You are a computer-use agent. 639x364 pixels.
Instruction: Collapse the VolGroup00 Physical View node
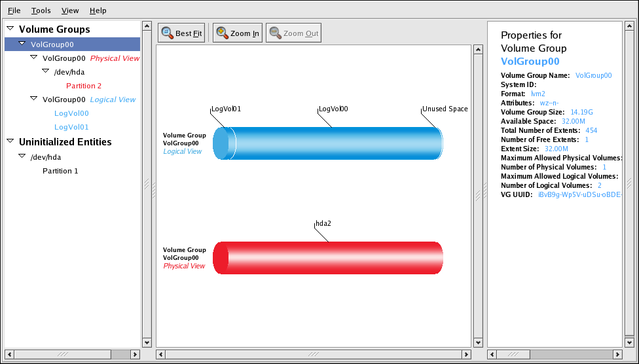coord(34,58)
